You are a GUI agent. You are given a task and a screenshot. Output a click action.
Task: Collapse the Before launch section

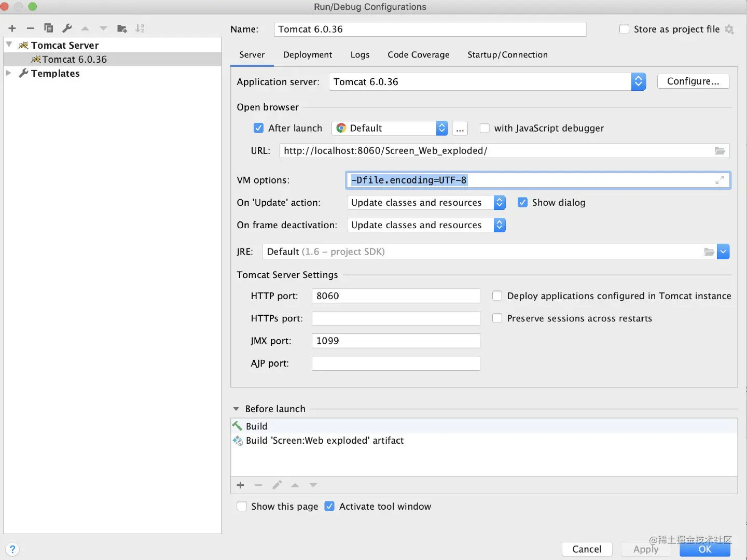click(236, 409)
